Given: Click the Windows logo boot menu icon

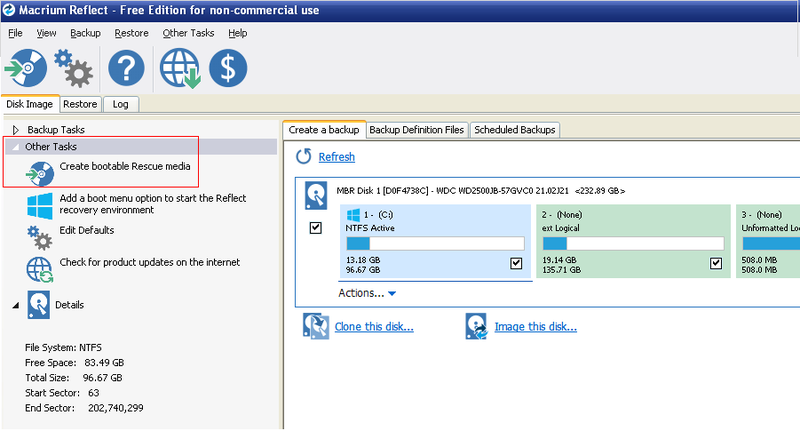Looking at the screenshot, I should click(x=40, y=205).
